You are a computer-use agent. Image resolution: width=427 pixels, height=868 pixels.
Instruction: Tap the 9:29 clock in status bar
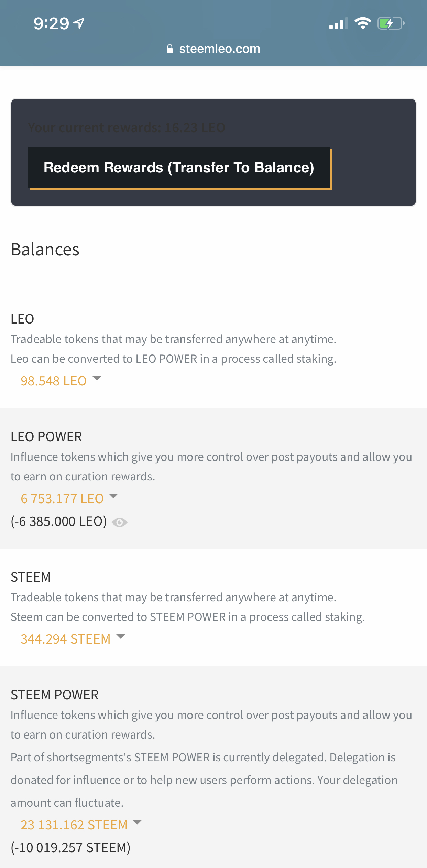coord(51,23)
